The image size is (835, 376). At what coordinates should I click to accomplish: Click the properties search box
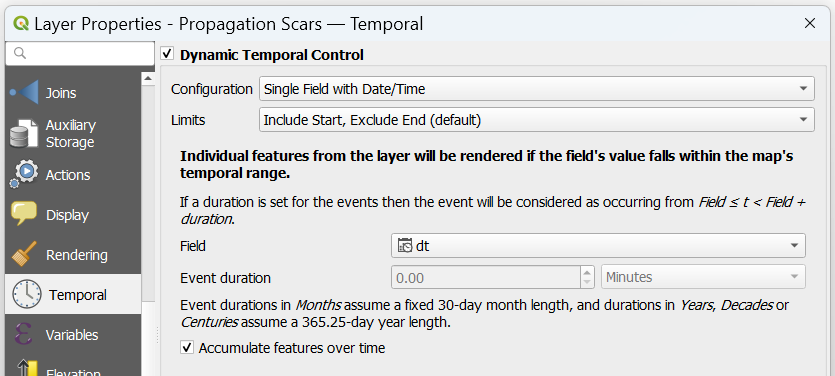tap(80, 53)
